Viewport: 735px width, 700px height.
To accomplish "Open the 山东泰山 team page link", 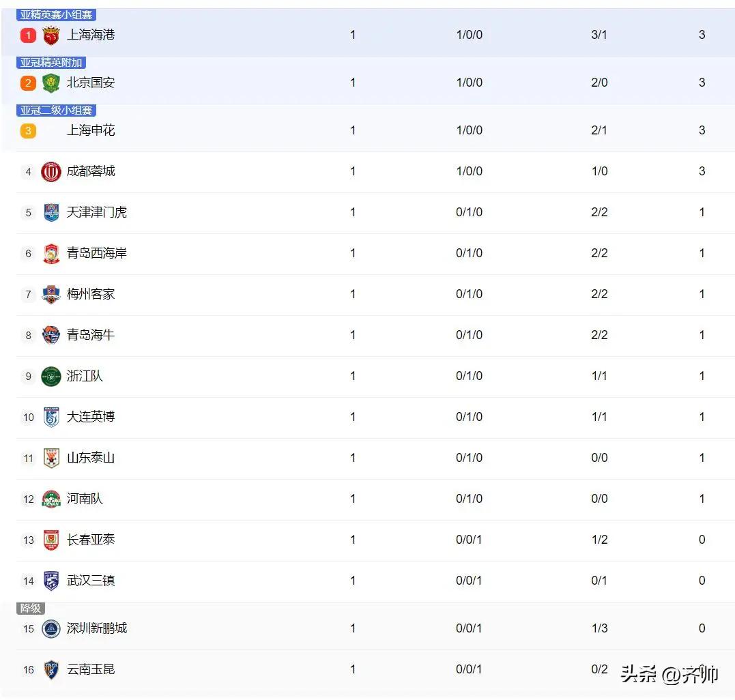I will 91,458.
